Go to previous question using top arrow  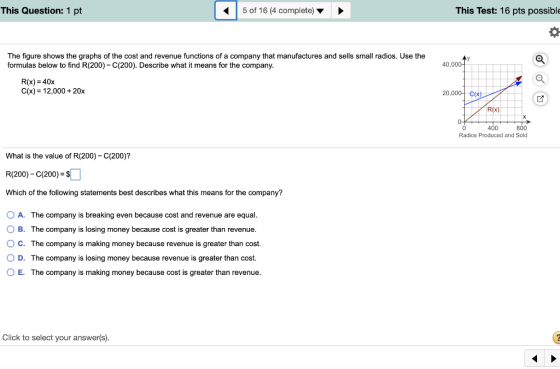(226, 10)
